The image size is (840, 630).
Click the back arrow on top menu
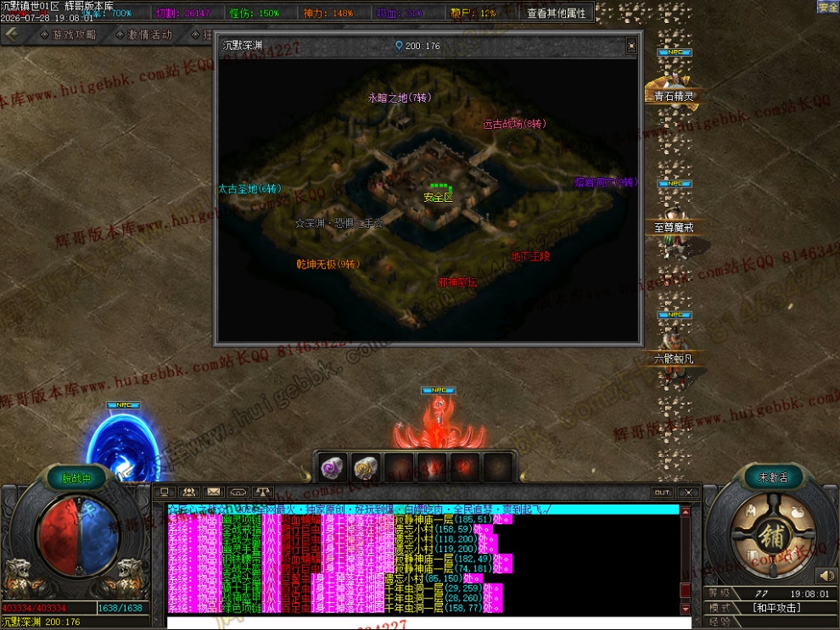(x=12, y=35)
